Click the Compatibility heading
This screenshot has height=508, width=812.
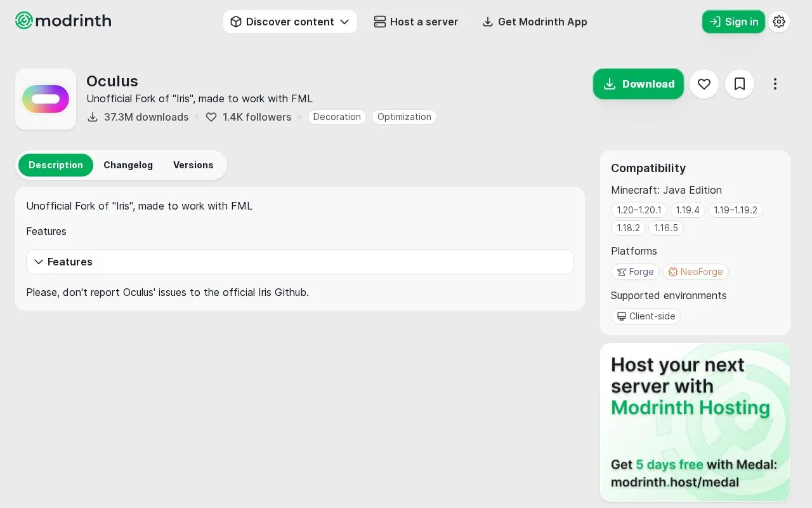click(x=648, y=168)
